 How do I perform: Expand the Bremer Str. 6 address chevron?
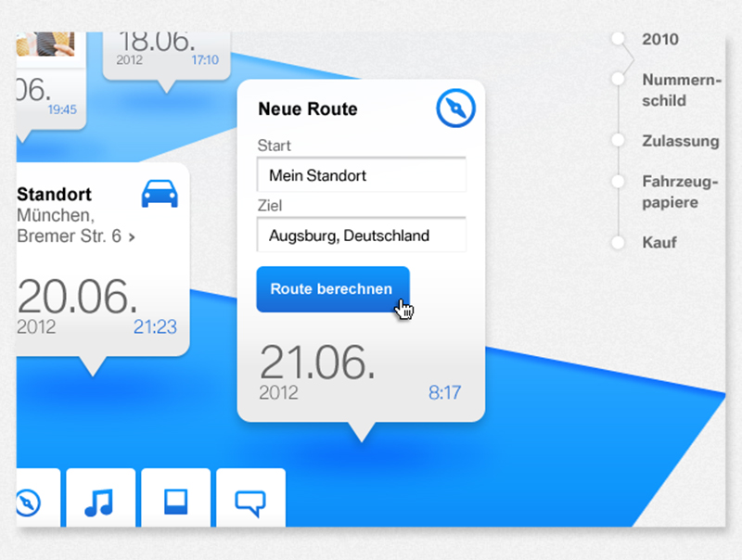pos(132,237)
